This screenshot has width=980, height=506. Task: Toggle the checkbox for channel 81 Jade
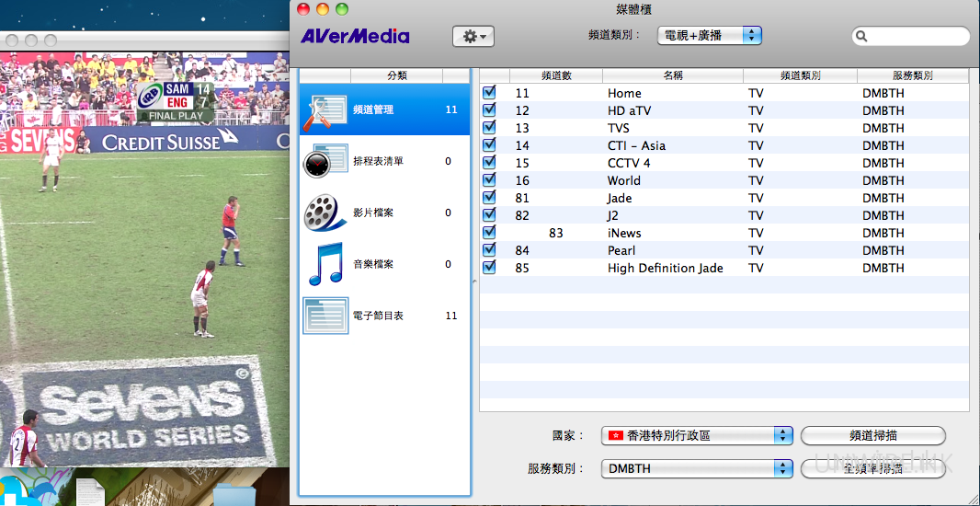pyautogui.click(x=489, y=198)
